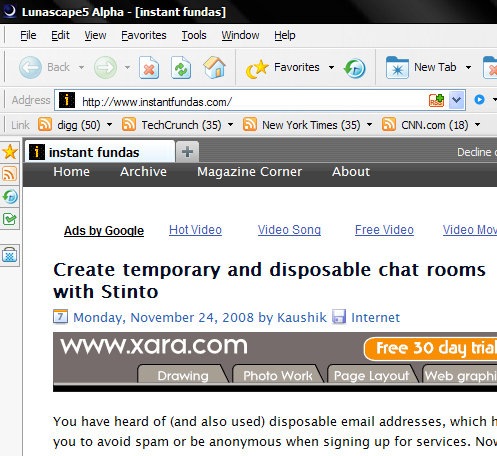
Task: Click the digg RSS feed icon
Action: pos(45,124)
